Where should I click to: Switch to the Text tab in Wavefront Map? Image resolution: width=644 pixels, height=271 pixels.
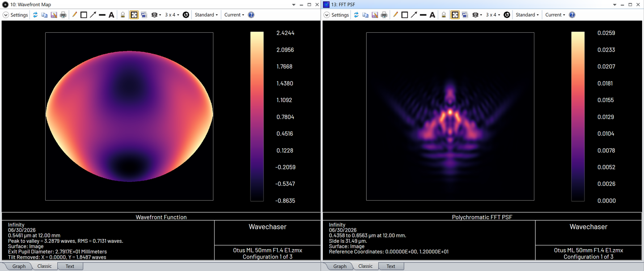[70, 266]
